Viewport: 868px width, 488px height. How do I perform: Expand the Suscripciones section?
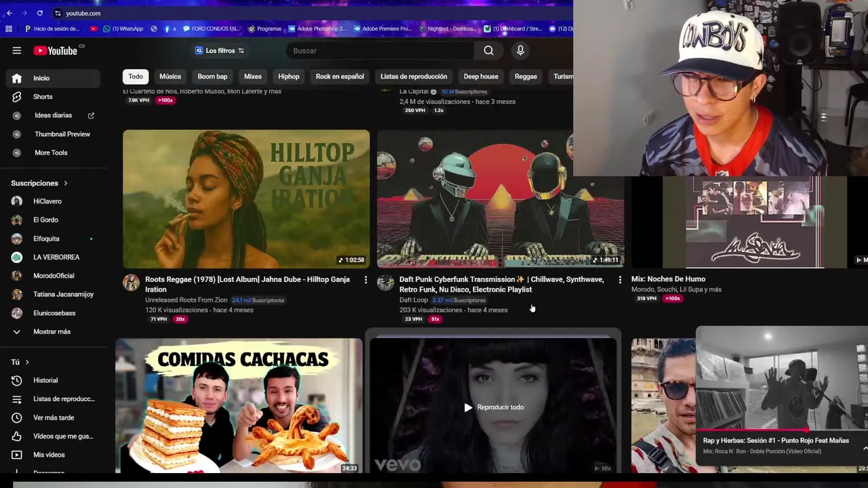click(39, 183)
